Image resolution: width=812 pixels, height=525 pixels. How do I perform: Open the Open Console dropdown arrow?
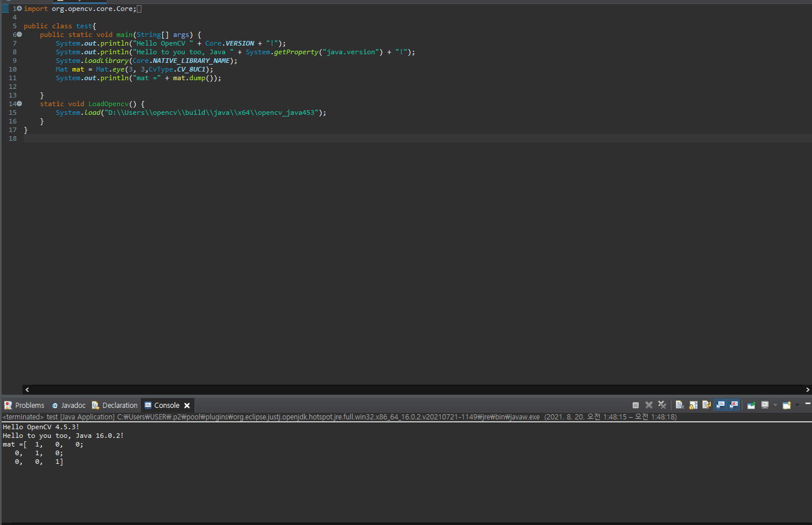pyautogui.click(x=797, y=405)
